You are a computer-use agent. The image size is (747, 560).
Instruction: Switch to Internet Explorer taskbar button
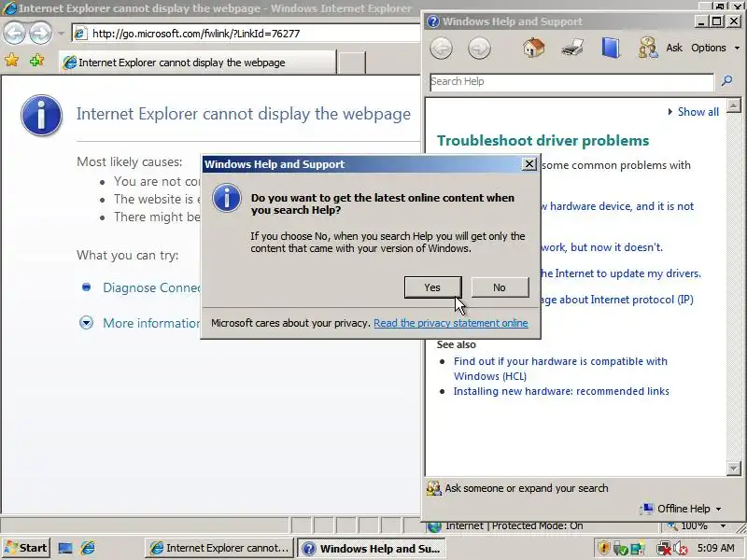pyautogui.click(x=219, y=548)
